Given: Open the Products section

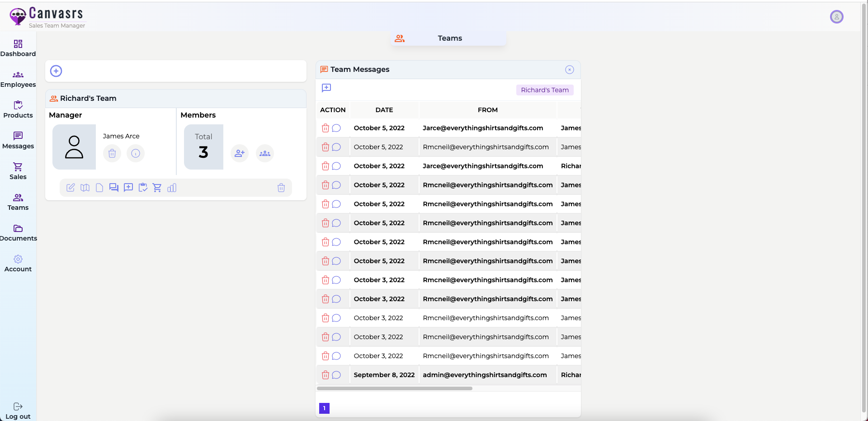Looking at the screenshot, I should [x=18, y=110].
